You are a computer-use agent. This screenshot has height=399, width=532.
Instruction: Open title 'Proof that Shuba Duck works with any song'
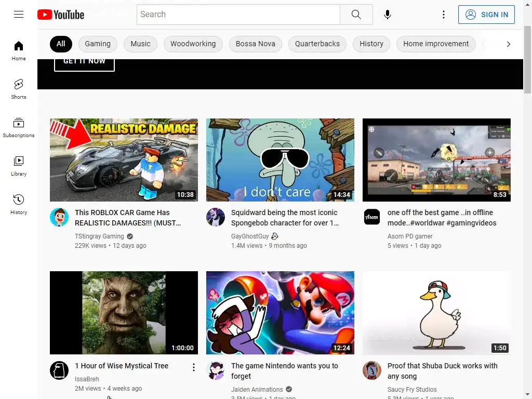[x=443, y=371]
